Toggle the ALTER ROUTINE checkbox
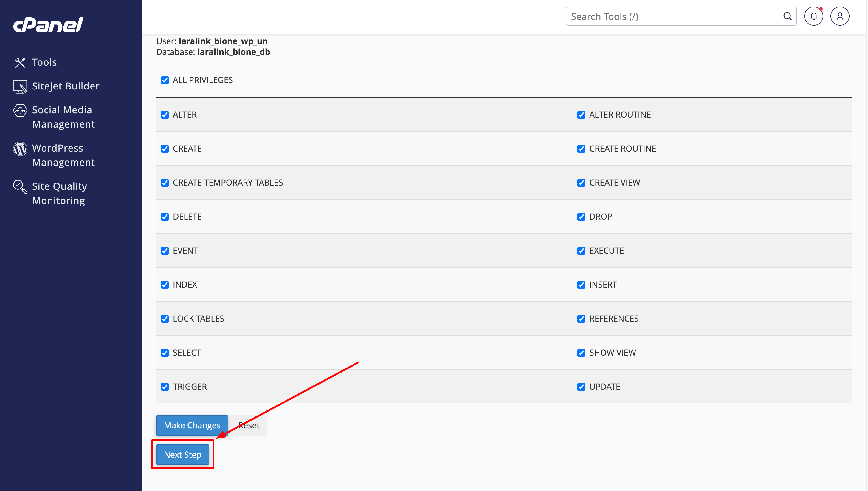Screen dimensions: 868x491 tap(581, 115)
